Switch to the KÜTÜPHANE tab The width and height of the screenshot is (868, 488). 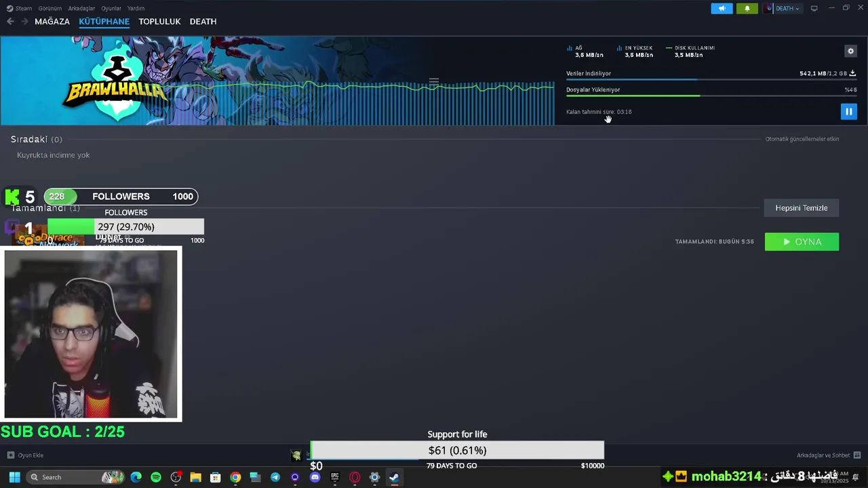(104, 22)
